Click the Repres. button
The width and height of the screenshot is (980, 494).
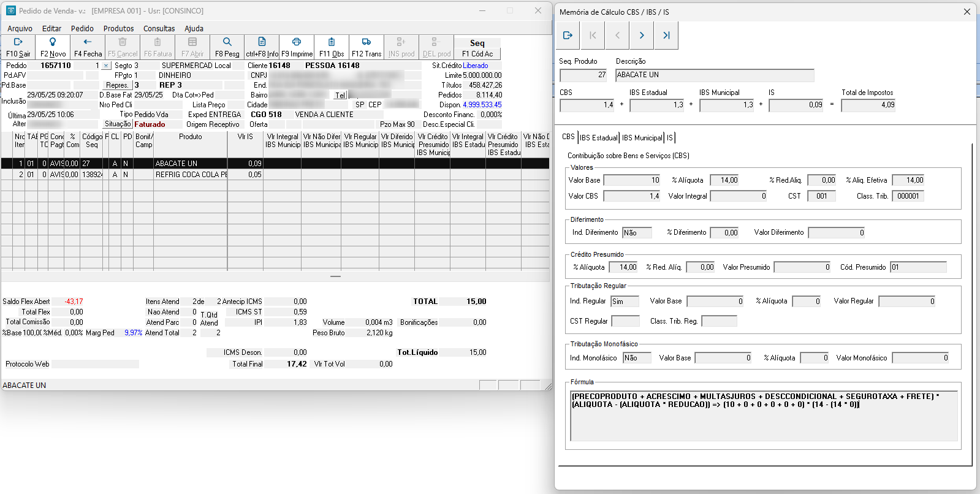pyautogui.click(x=116, y=85)
